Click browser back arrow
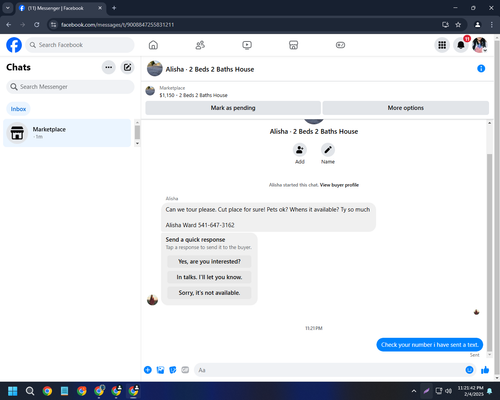The height and width of the screenshot is (400, 500). pos(9,25)
